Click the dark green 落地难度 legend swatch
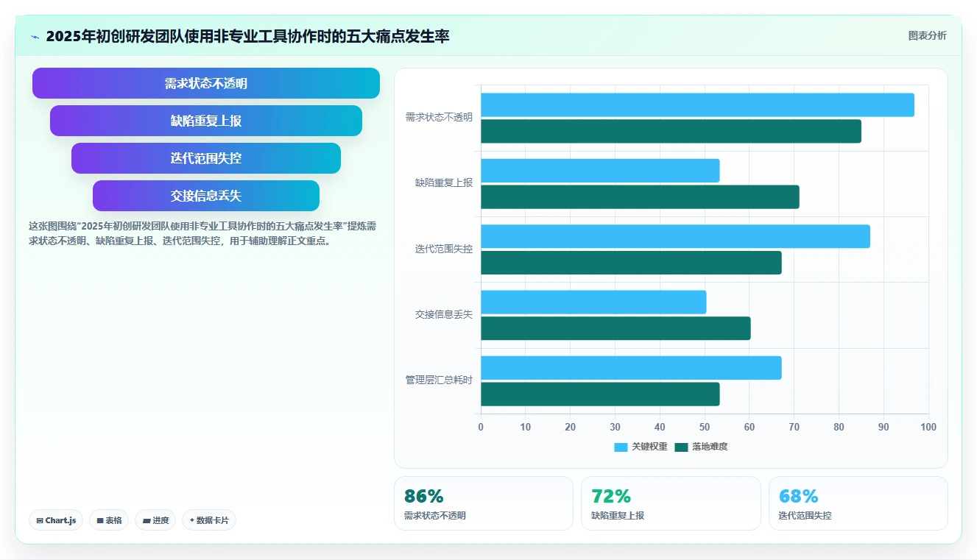The width and height of the screenshot is (977, 560). [681, 447]
